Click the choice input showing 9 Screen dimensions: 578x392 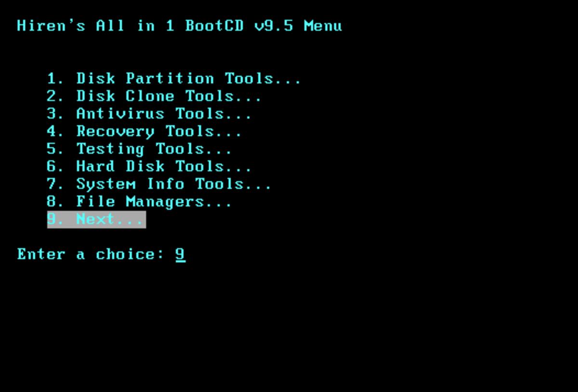(x=181, y=254)
